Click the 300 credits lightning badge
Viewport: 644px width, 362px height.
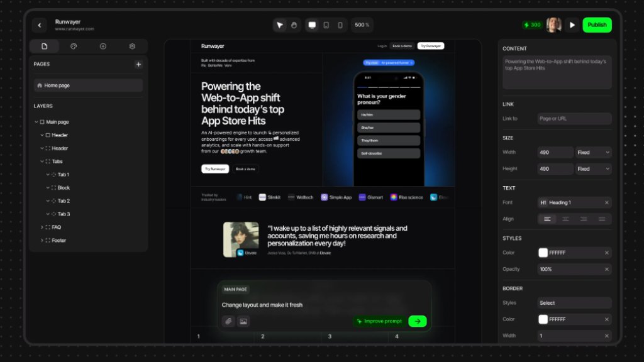coord(532,25)
